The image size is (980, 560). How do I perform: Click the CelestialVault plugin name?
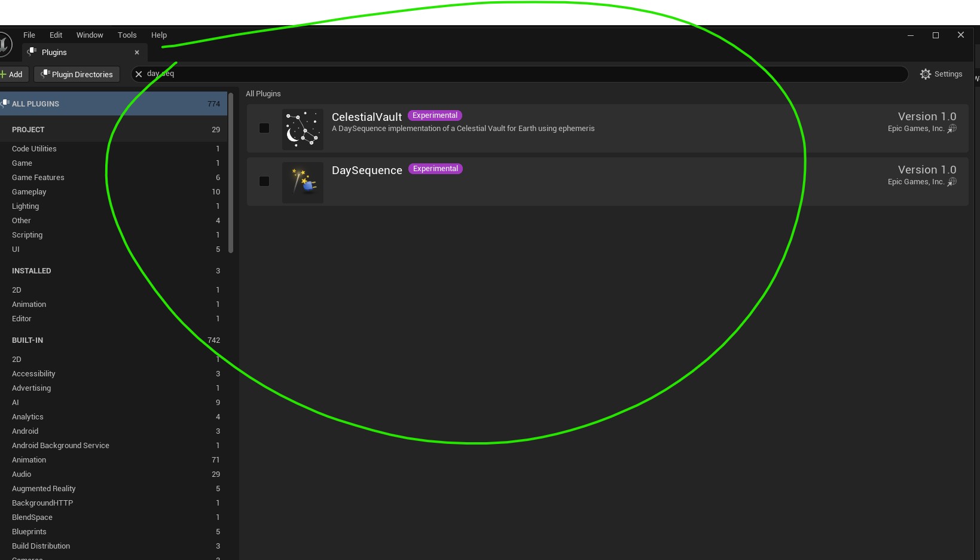[367, 117]
